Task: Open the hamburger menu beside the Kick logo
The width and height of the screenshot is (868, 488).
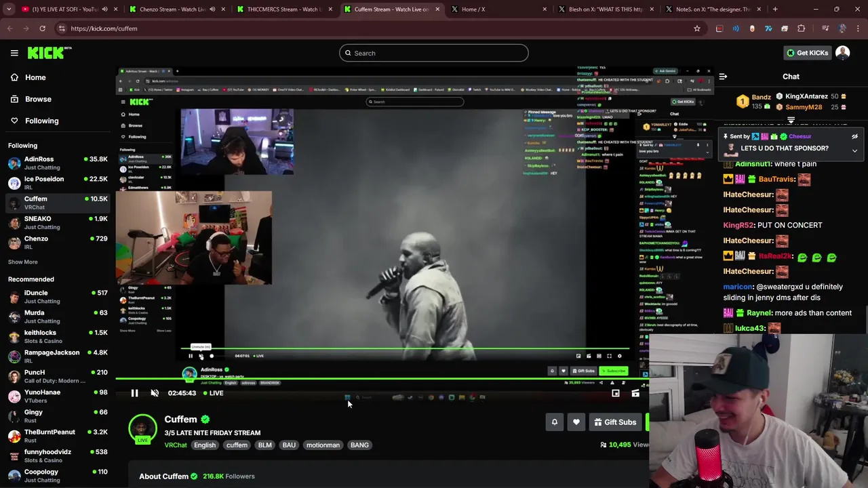Action: (x=14, y=53)
